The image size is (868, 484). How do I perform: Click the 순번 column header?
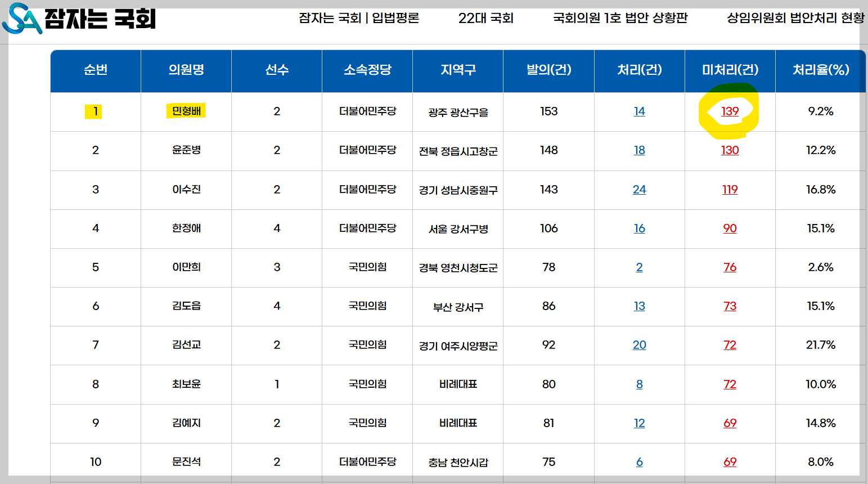[96, 70]
